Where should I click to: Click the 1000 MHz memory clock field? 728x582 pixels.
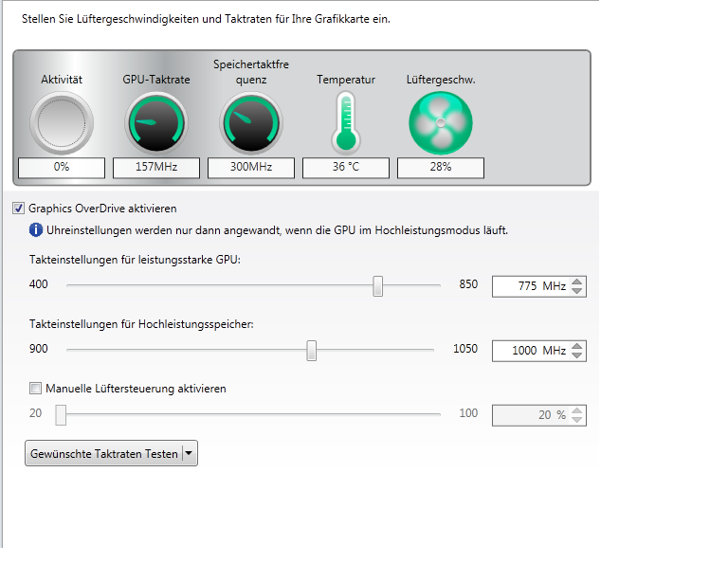(529, 351)
